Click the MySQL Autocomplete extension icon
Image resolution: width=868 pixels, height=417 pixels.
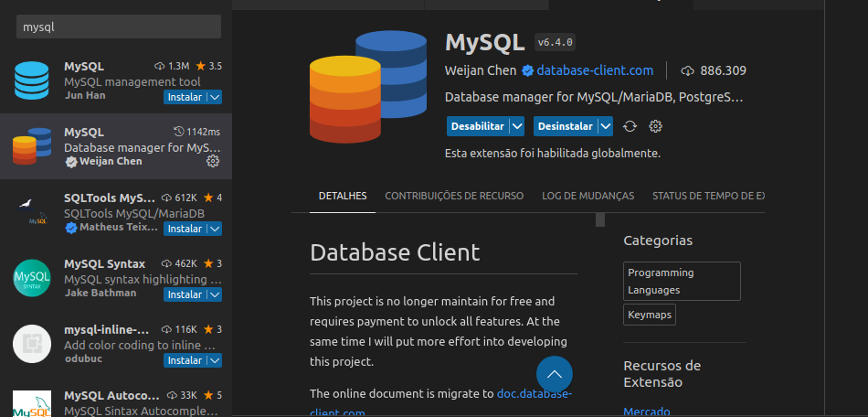(32, 404)
